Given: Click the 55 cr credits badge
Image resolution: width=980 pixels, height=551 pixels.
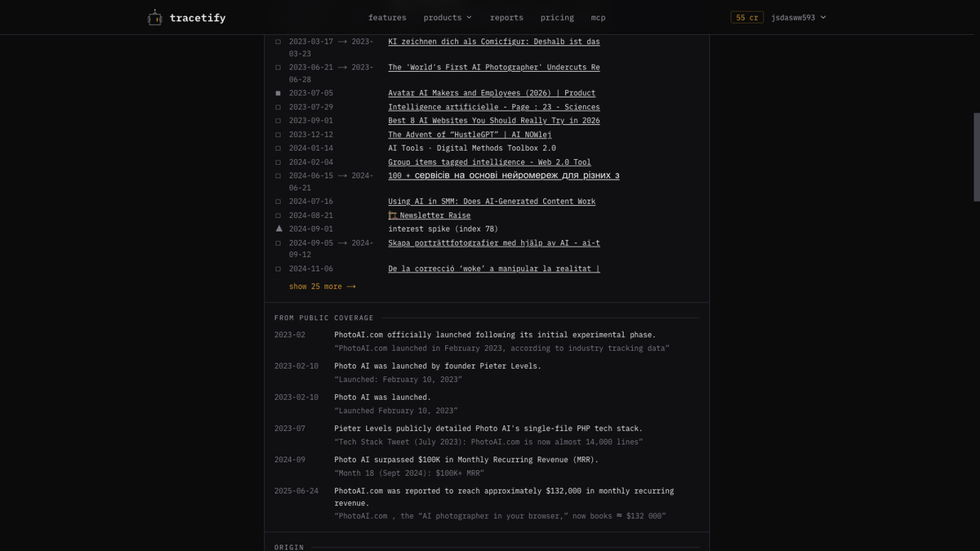Looking at the screenshot, I should pyautogui.click(x=746, y=17).
